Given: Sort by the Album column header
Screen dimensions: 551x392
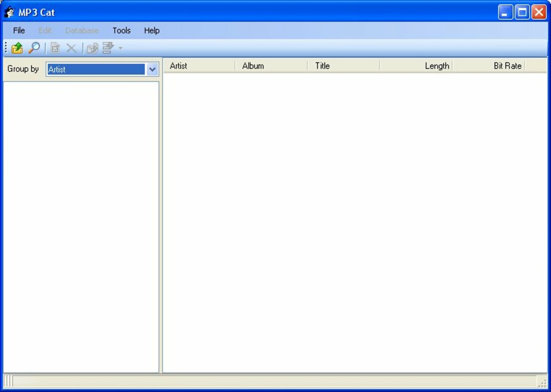Looking at the screenshot, I should tap(272, 66).
